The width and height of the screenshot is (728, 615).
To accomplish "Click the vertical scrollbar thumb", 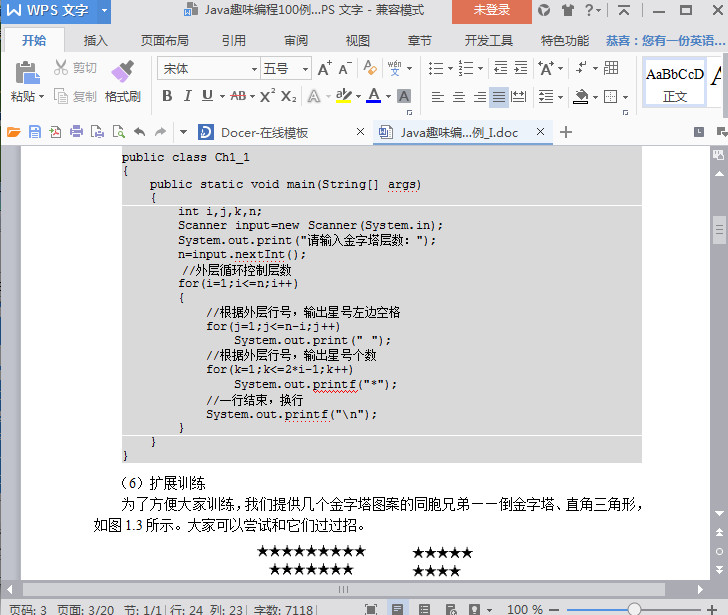I will [719, 230].
